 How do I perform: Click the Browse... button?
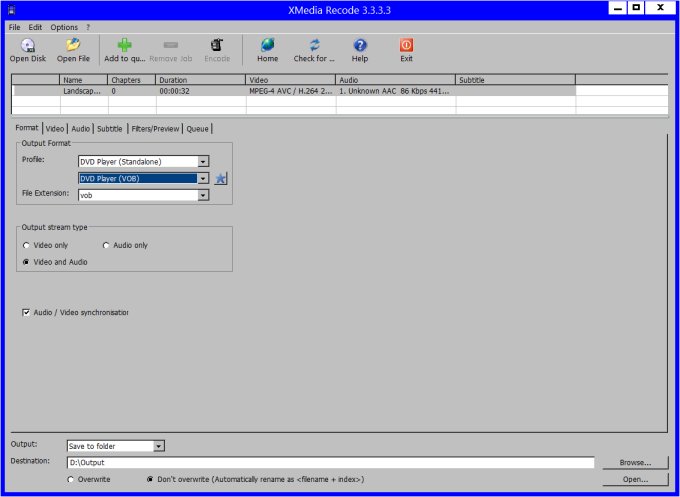pos(635,463)
